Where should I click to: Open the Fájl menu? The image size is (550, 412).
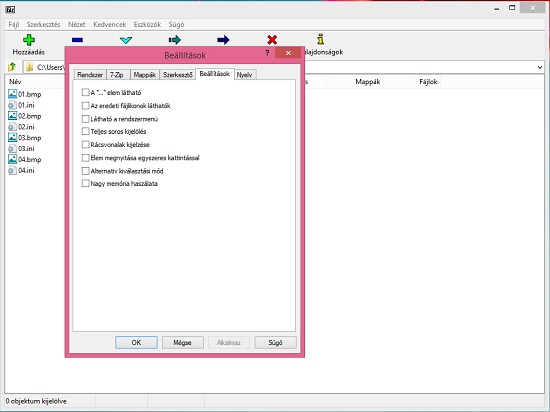[14, 25]
